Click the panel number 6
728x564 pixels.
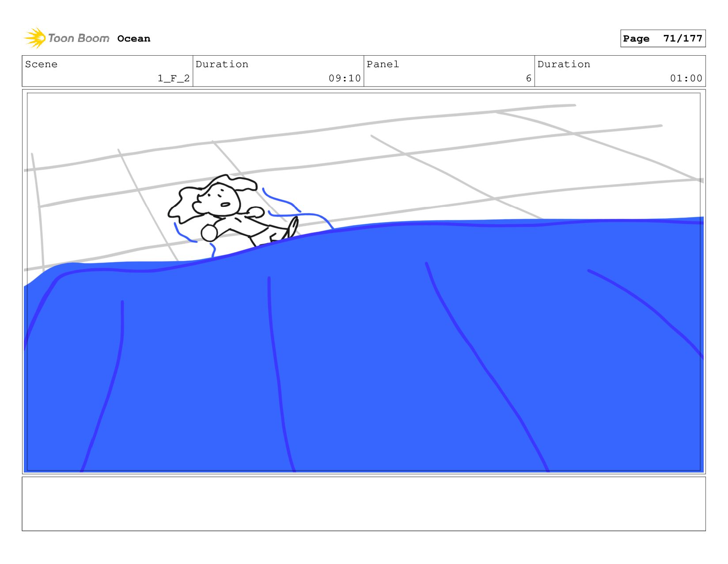[529, 78]
